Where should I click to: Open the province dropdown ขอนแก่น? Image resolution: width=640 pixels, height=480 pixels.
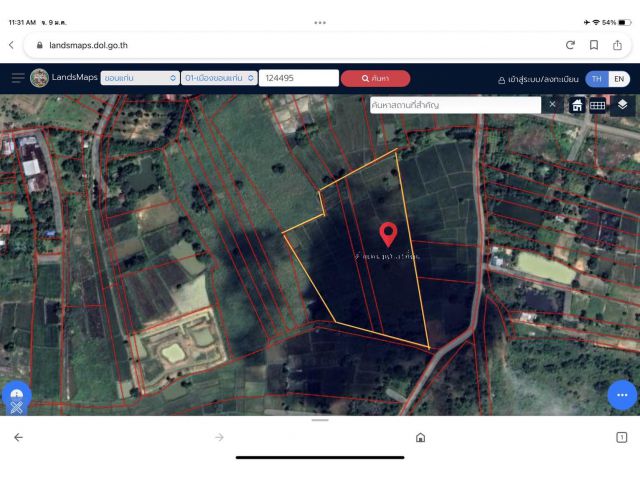140,78
